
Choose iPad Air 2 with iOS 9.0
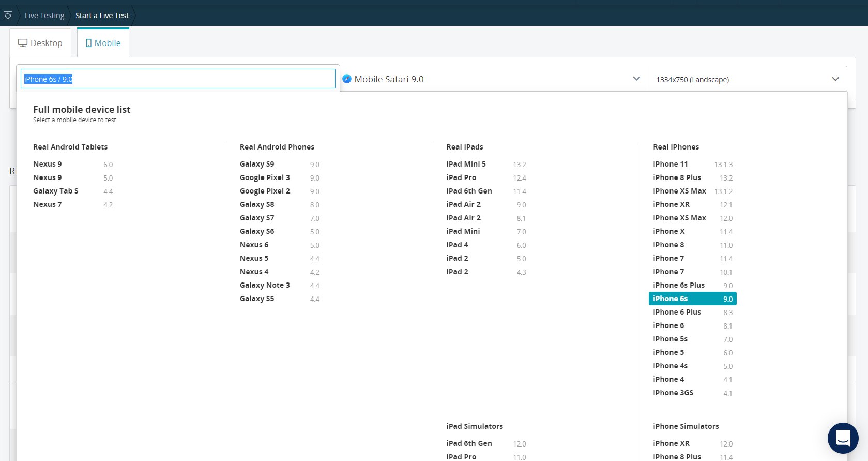click(x=486, y=204)
